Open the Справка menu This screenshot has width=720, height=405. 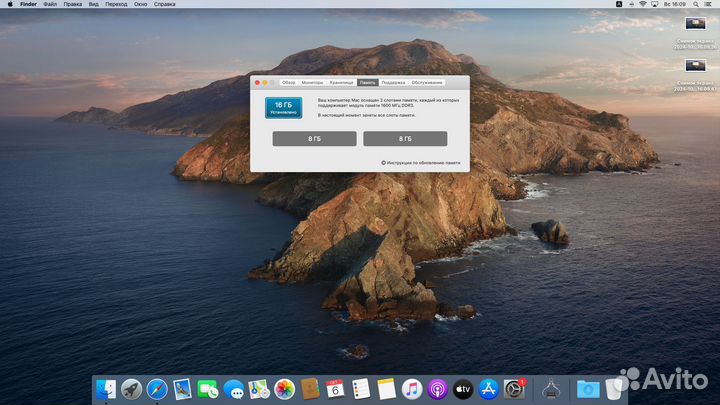pos(164,4)
